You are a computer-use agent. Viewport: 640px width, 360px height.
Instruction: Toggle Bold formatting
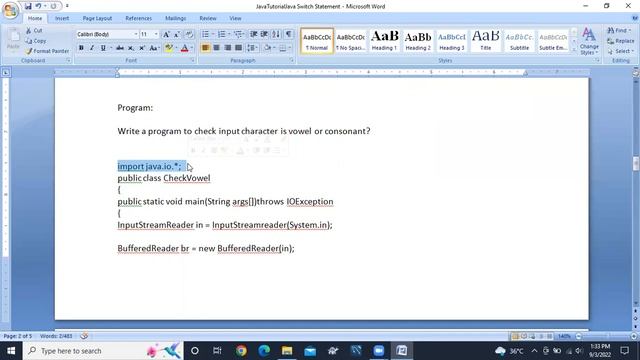pyautogui.click(x=81, y=48)
